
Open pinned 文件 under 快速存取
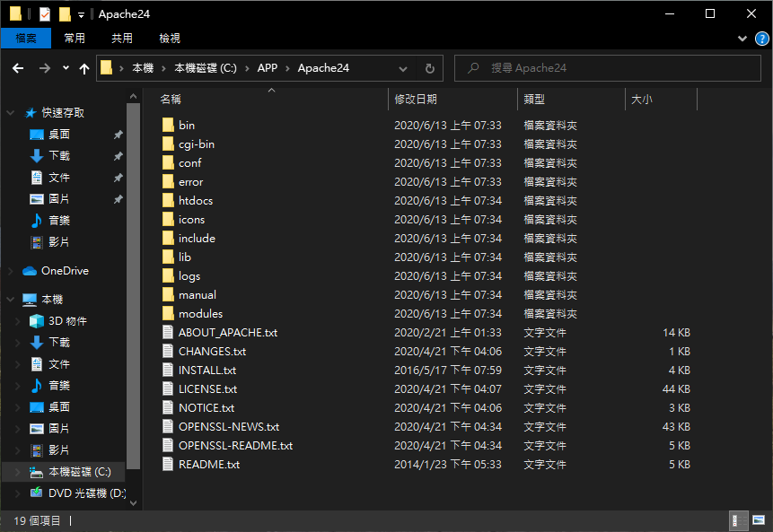[x=58, y=178]
